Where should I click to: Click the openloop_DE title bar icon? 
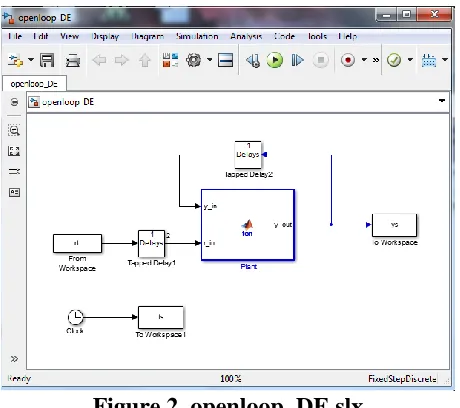coord(8,17)
